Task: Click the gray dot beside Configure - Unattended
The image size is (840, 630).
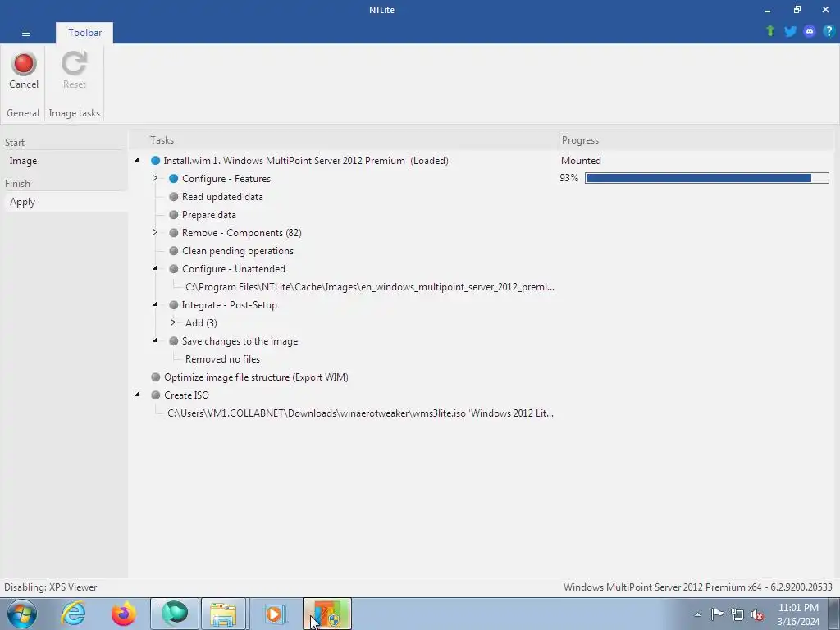Action: point(174,269)
